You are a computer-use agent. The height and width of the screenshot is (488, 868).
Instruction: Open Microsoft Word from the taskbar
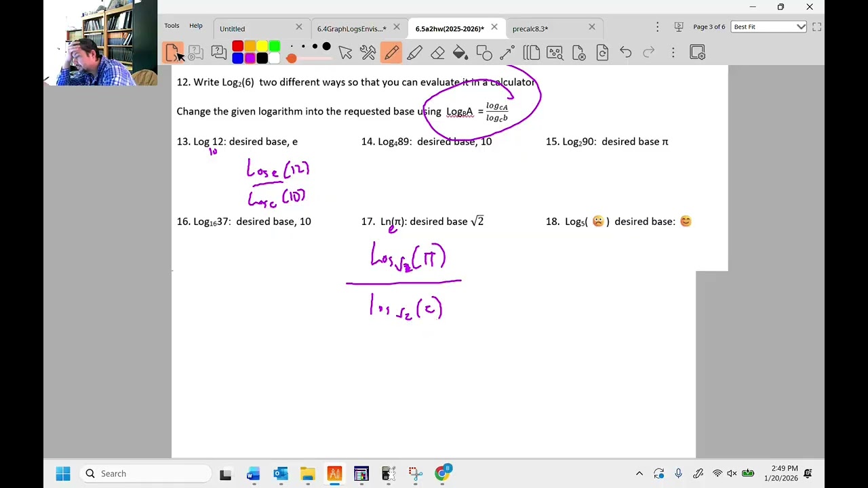tap(253, 474)
